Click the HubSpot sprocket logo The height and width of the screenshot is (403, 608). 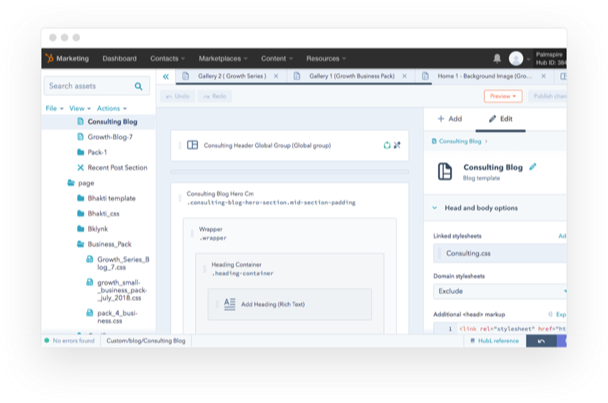coord(56,59)
